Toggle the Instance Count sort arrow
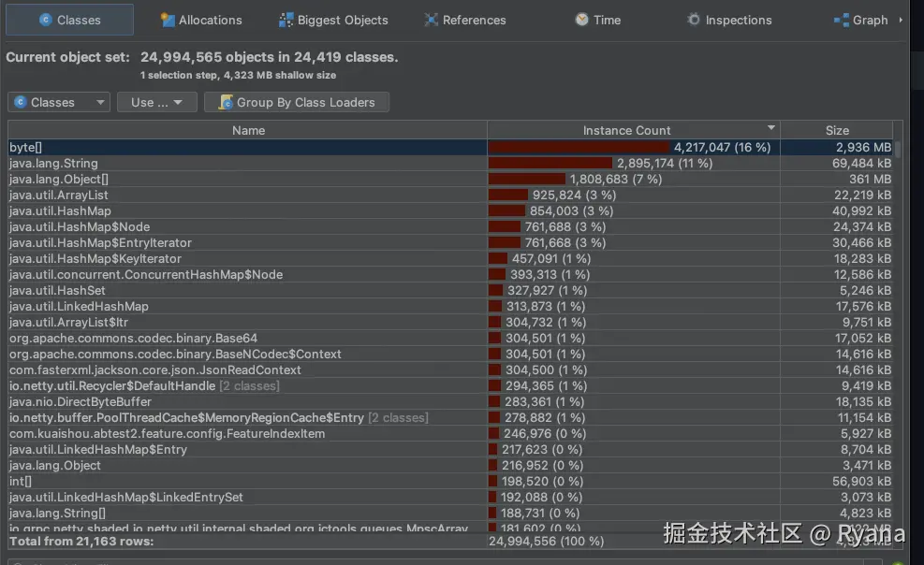924x565 pixels. click(x=770, y=128)
